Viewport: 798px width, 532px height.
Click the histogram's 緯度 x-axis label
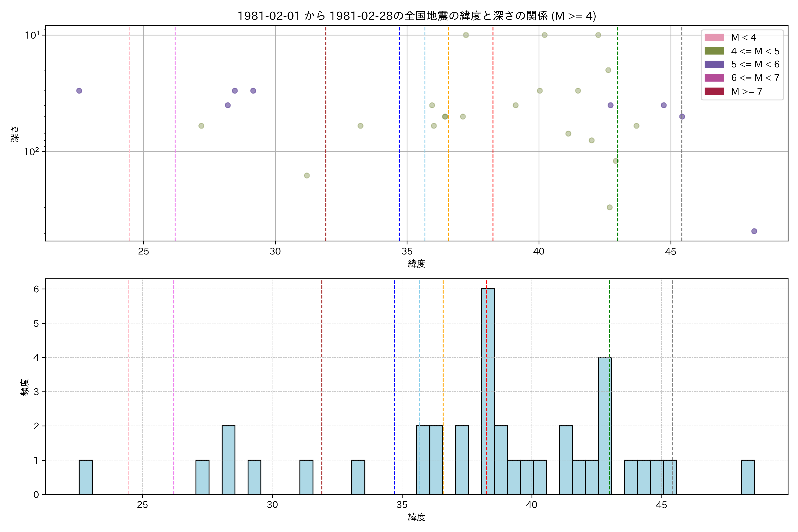click(416, 517)
